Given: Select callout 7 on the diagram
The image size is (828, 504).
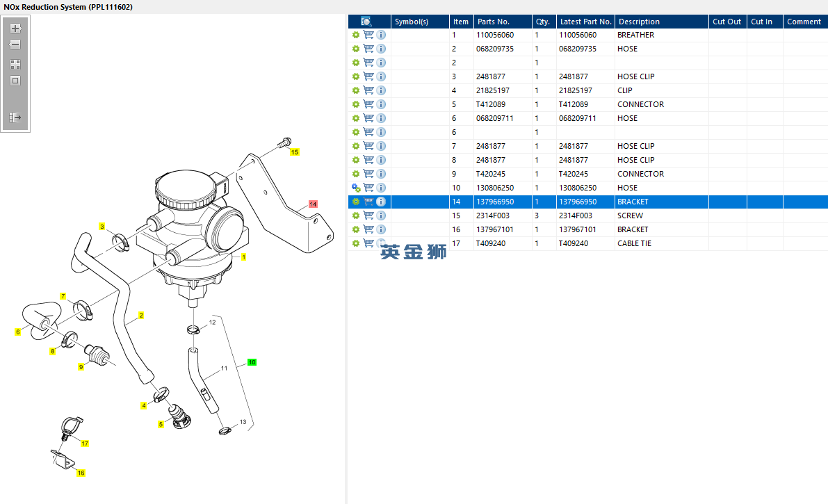Looking at the screenshot, I should pos(63,296).
